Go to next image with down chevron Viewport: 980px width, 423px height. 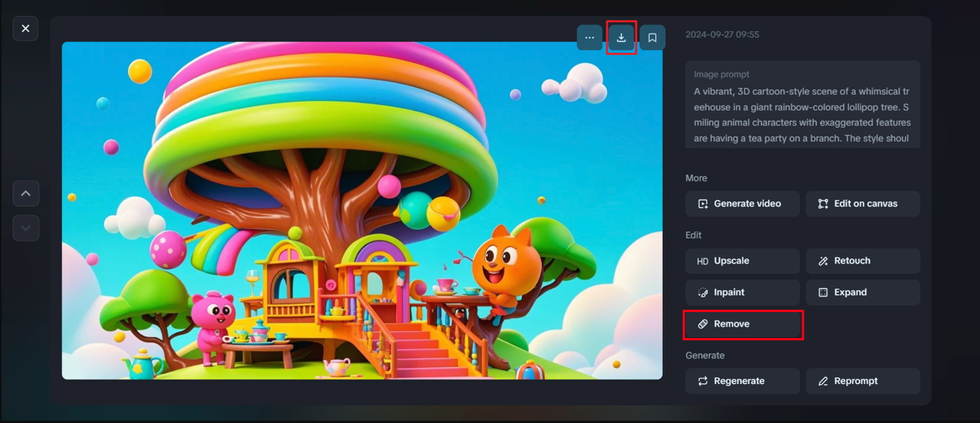tap(25, 228)
